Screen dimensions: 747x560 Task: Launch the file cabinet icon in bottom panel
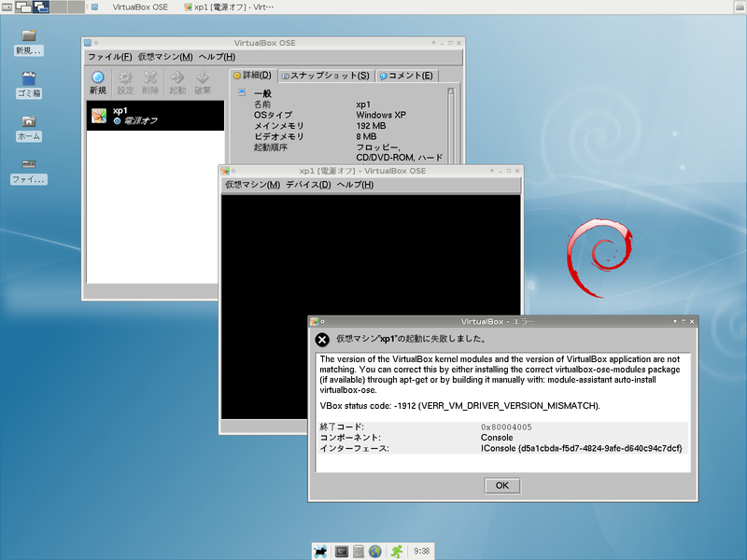359,552
